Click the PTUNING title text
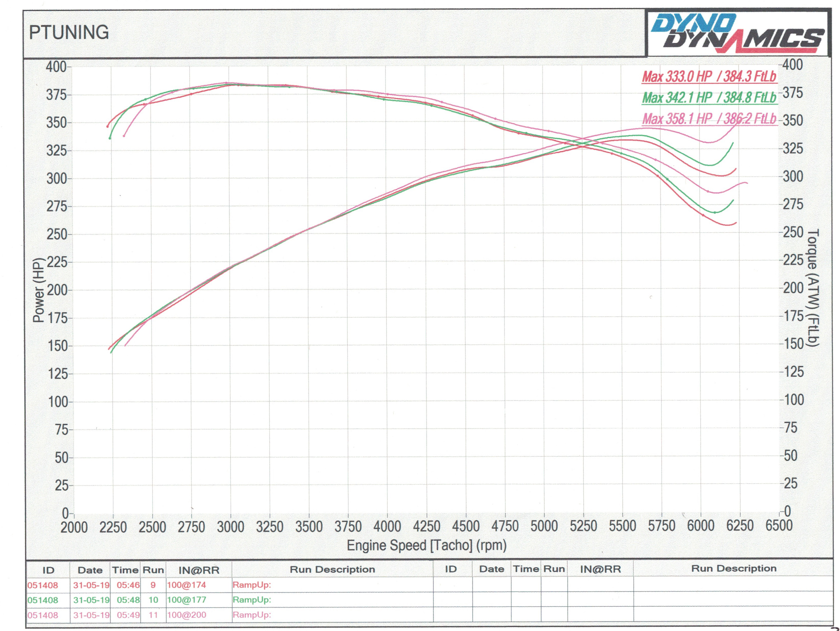The width and height of the screenshot is (840, 631). point(69,33)
